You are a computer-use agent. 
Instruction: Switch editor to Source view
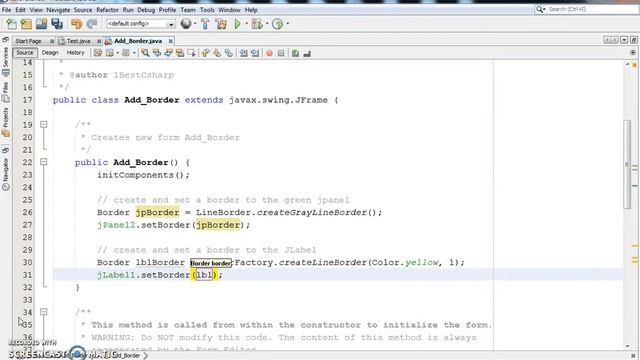[x=25, y=53]
